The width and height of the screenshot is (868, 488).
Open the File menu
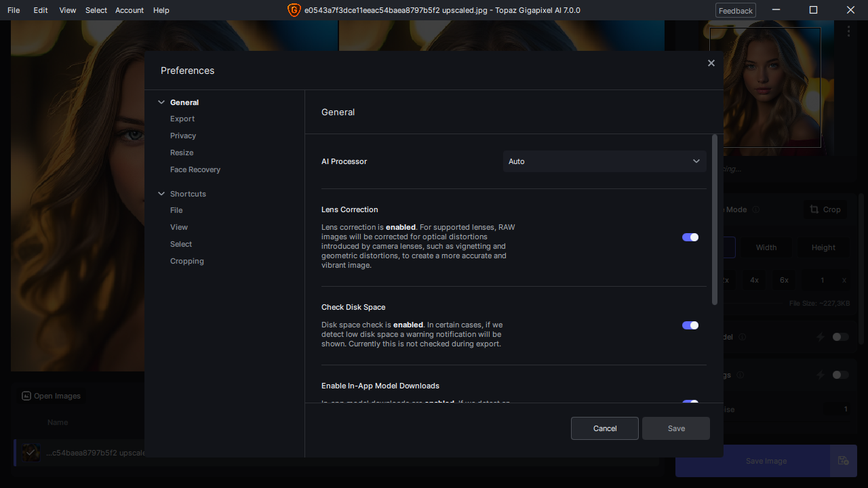point(14,10)
